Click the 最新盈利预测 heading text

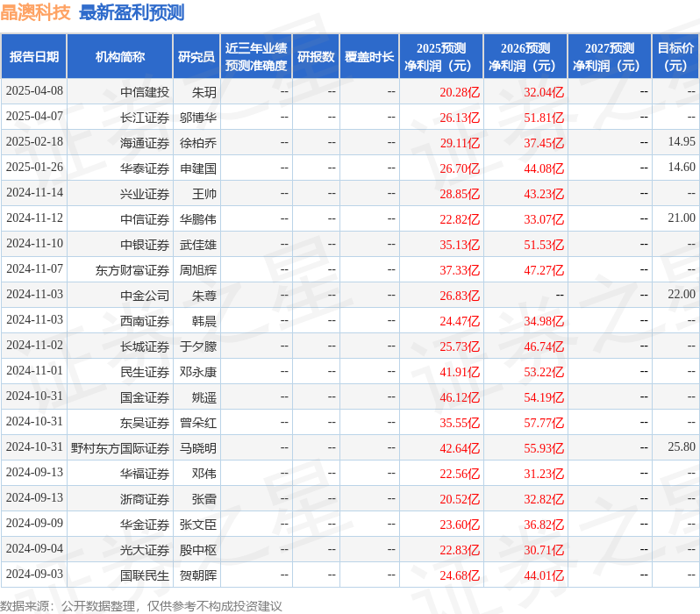(132, 13)
